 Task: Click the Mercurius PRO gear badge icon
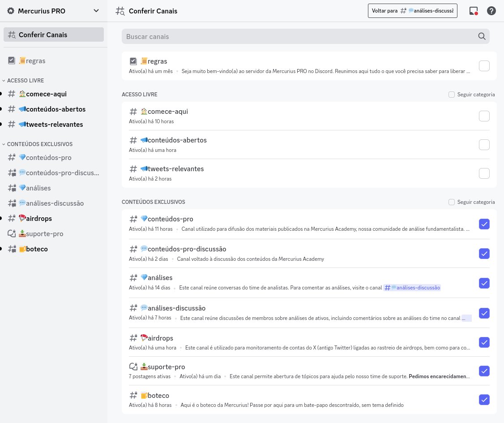coord(11,11)
